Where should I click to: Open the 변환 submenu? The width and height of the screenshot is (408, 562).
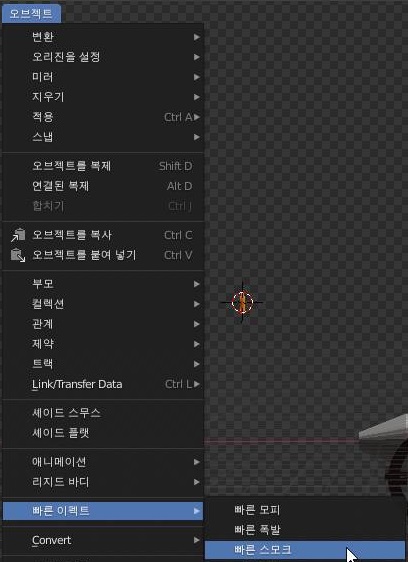pyautogui.click(x=103, y=37)
